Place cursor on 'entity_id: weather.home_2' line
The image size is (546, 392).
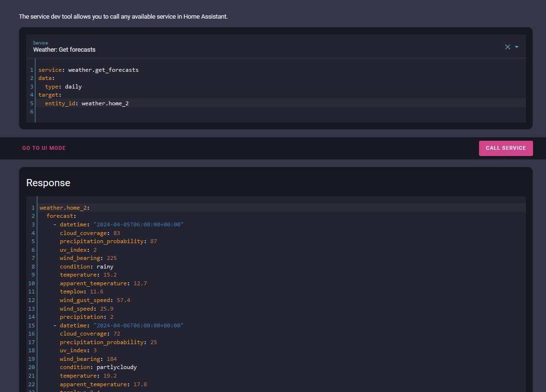pos(87,103)
